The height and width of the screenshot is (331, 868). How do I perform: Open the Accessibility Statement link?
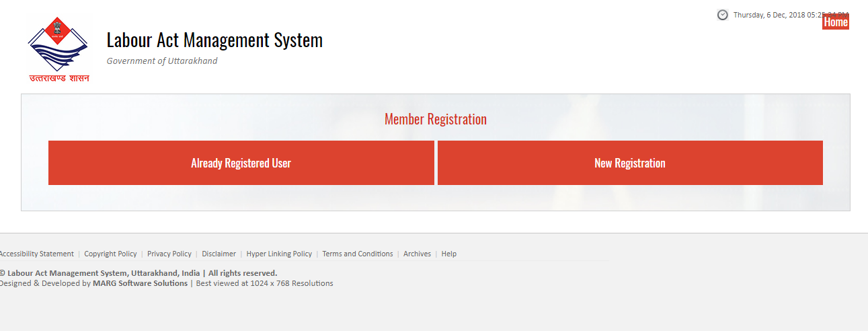pyautogui.click(x=36, y=254)
